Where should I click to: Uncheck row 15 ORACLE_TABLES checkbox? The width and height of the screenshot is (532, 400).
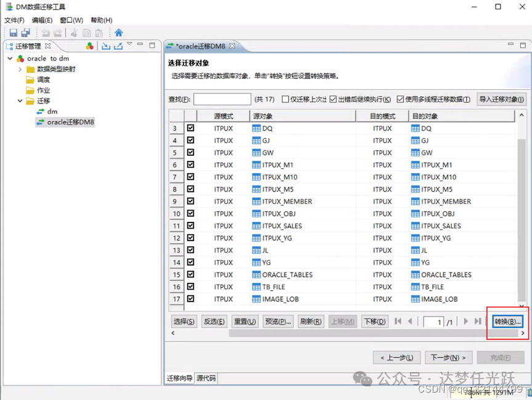pos(191,274)
